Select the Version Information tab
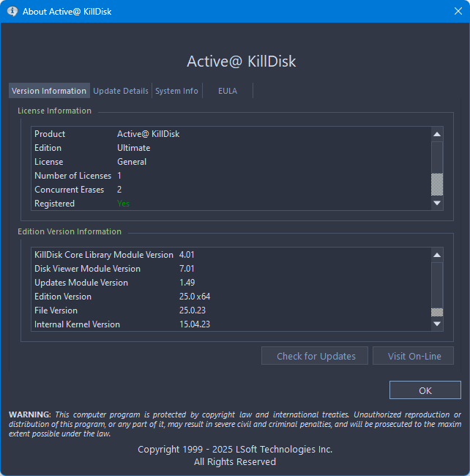Image resolution: width=470 pixels, height=476 pixels. click(x=49, y=91)
